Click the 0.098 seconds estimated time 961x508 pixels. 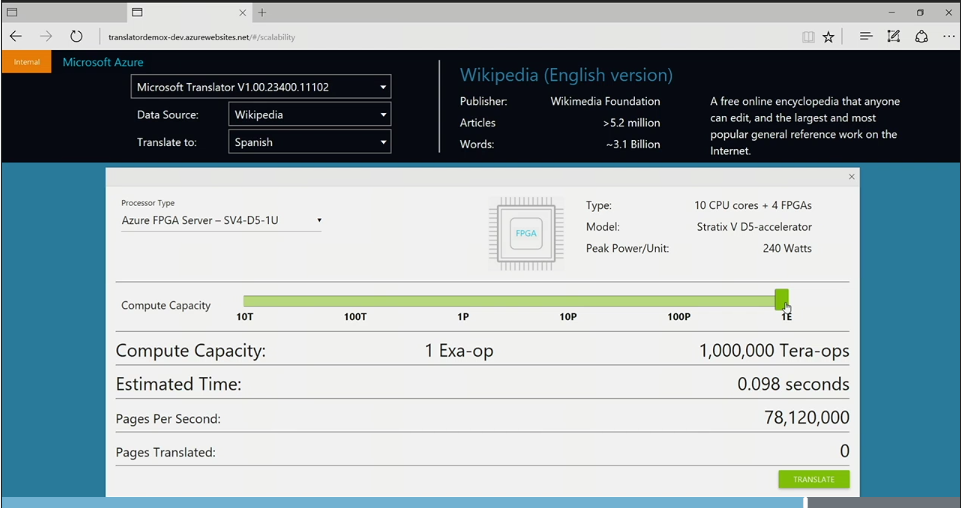pos(793,384)
